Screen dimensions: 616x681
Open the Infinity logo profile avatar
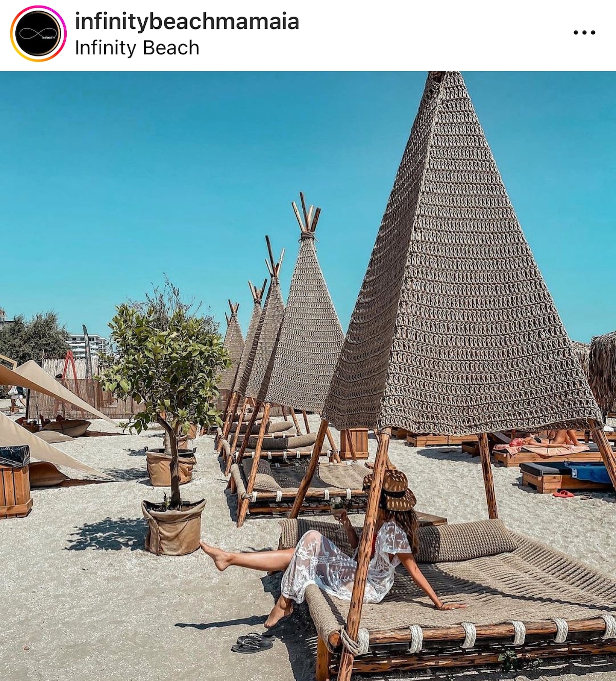pyautogui.click(x=38, y=34)
